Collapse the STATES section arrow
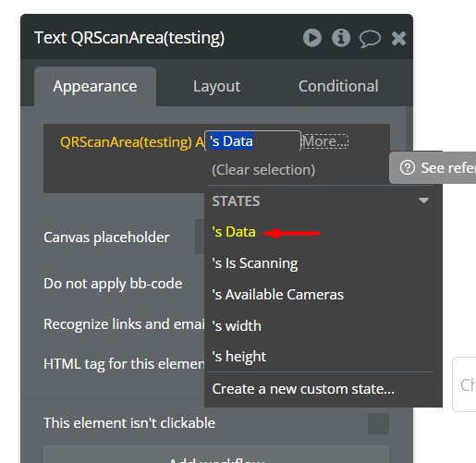The height and width of the screenshot is (463, 476). coord(423,201)
